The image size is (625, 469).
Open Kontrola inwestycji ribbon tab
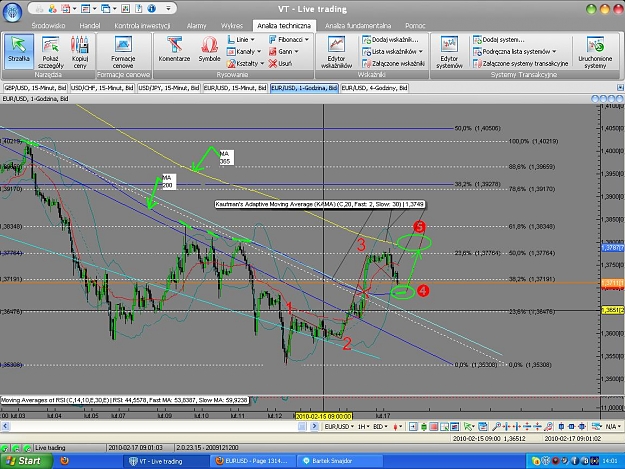[x=142, y=26]
